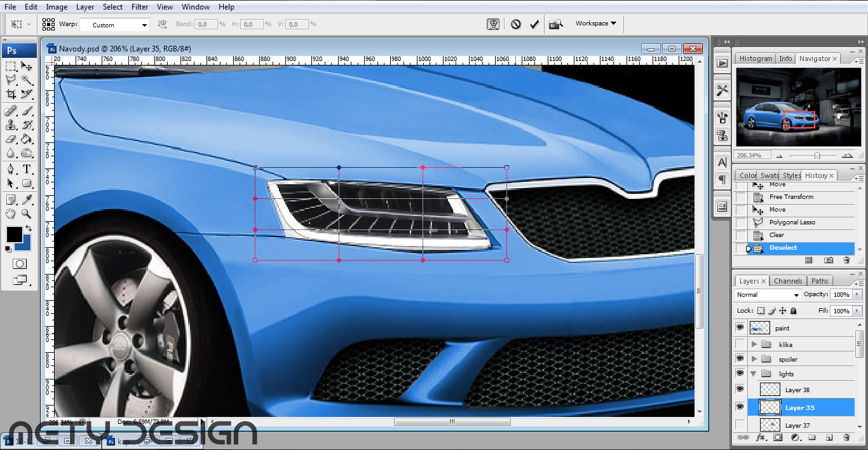Open the Fill slider arrow
The width and height of the screenshot is (868, 450).
(856, 311)
